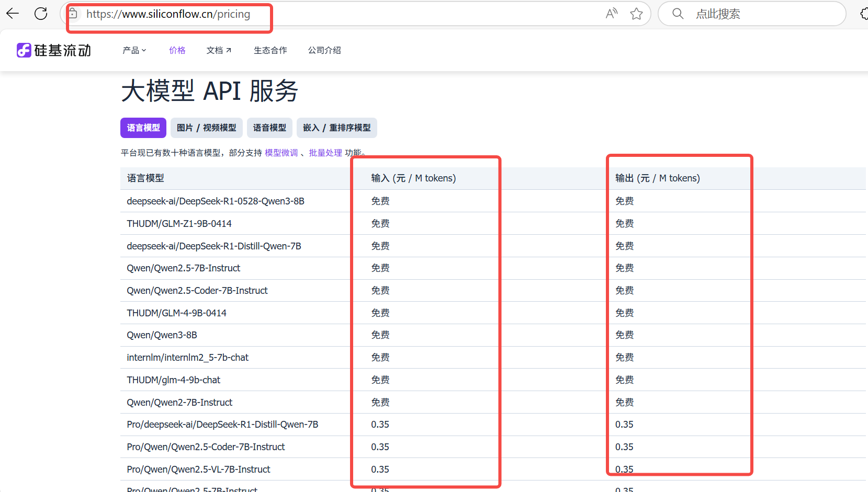Switch to 嵌入 / 重排序模型 tab
The width and height of the screenshot is (868, 492).
coord(337,128)
